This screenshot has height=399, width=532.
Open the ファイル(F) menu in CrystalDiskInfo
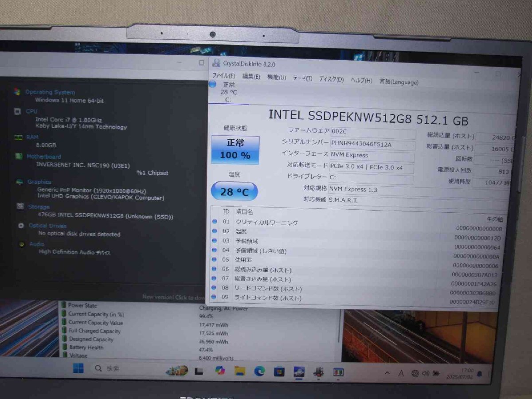(x=223, y=75)
